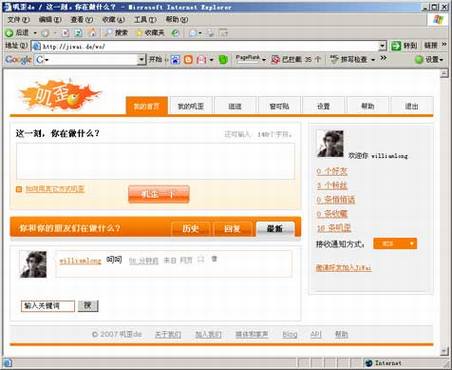Click the Google logo on Google toolbar

click(x=18, y=60)
